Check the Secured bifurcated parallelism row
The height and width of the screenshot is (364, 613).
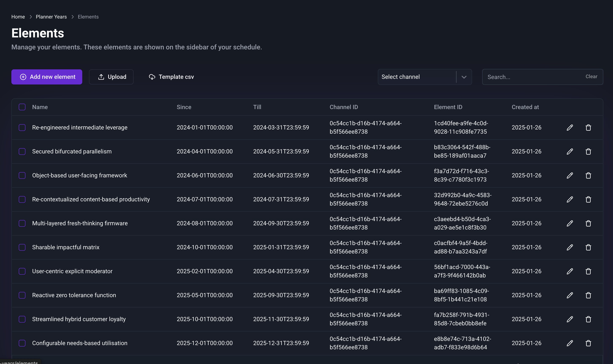tap(22, 152)
